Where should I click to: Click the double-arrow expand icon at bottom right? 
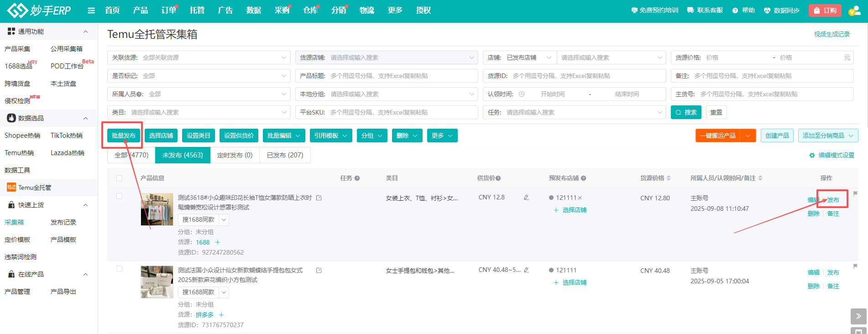point(858,316)
